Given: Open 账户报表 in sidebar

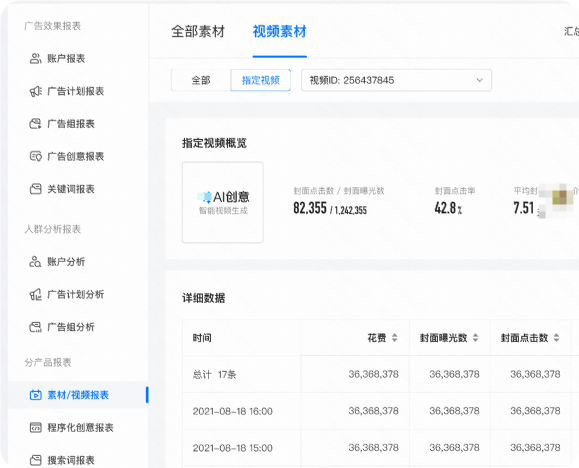Looking at the screenshot, I should (x=66, y=58).
